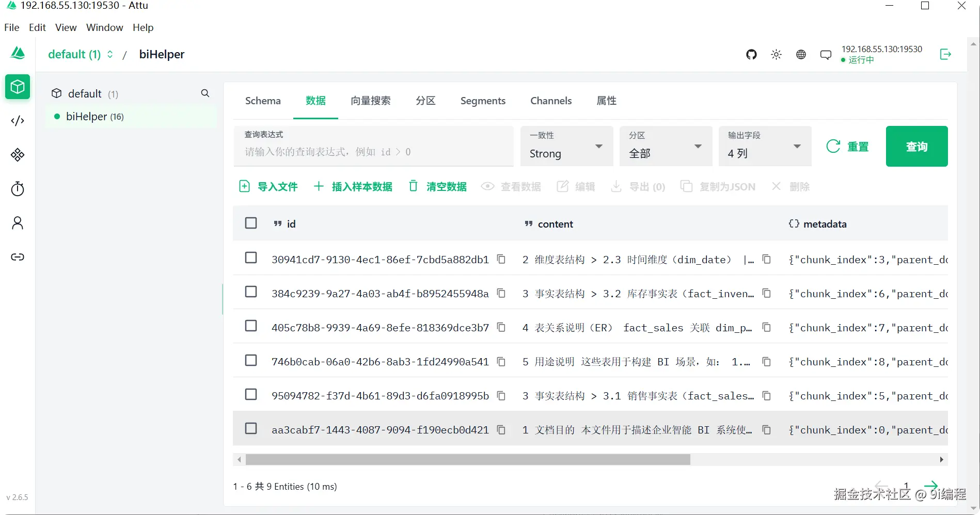This screenshot has height=515, width=980.
Task: Open the Users icon in sidebar
Action: (x=18, y=223)
